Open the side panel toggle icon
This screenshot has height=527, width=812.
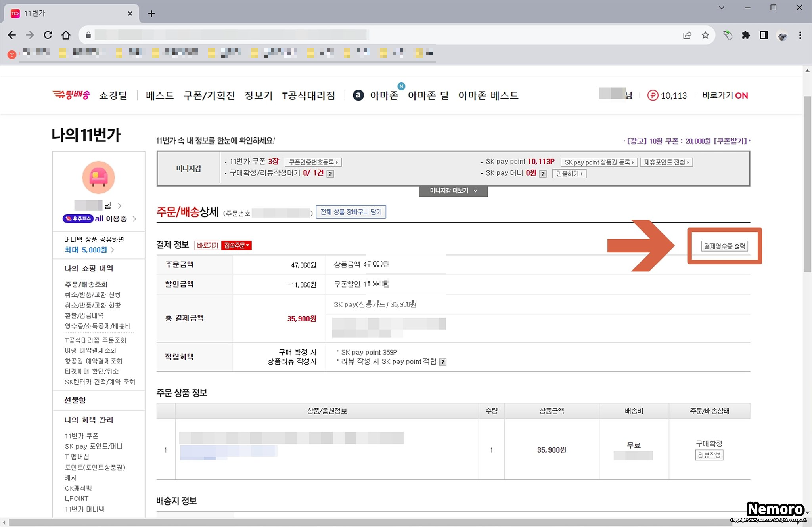pos(763,35)
